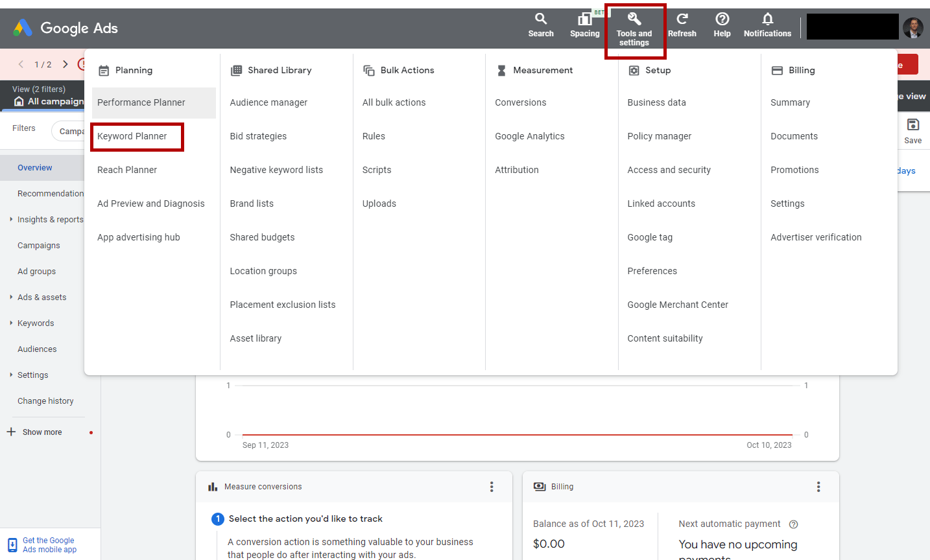
Task: Open the Notifications bell
Action: click(767, 25)
